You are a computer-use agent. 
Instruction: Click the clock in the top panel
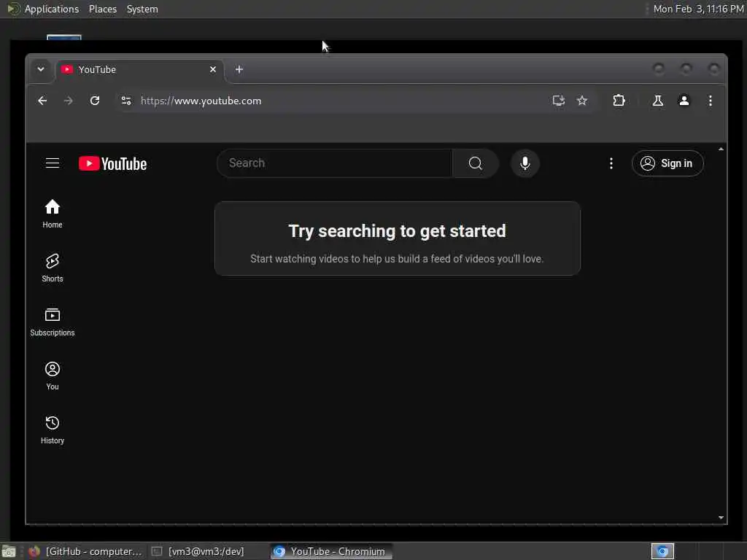(x=698, y=9)
